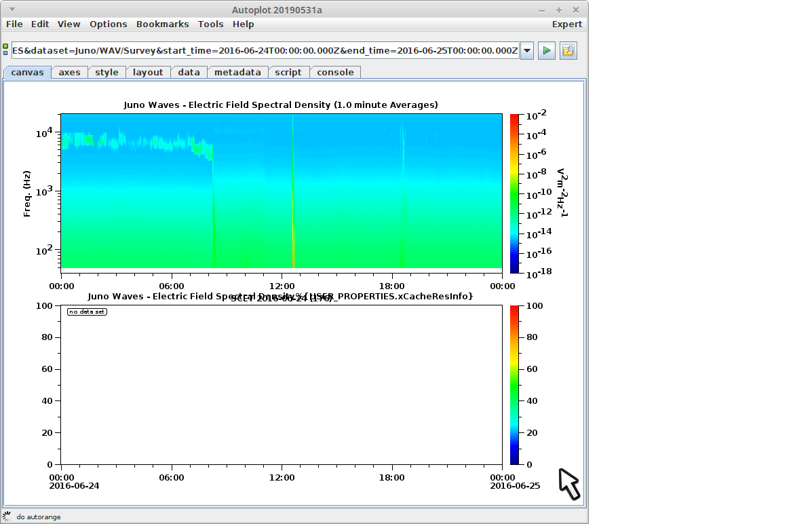Open the File menu
The width and height of the screenshot is (812, 524).
point(14,24)
